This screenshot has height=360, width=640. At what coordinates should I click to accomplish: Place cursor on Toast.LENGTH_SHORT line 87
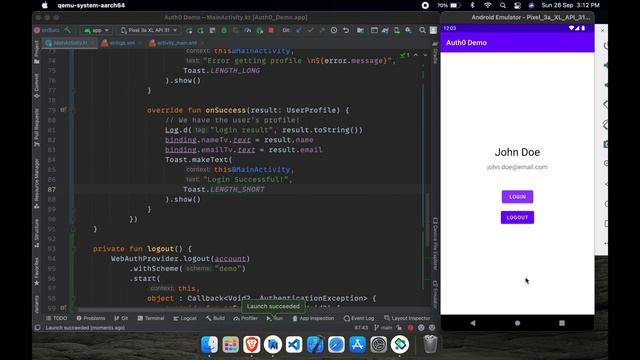[224, 189]
